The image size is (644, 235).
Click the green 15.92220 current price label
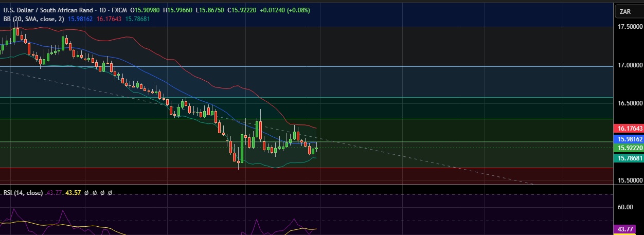pyautogui.click(x=629, y=148)
